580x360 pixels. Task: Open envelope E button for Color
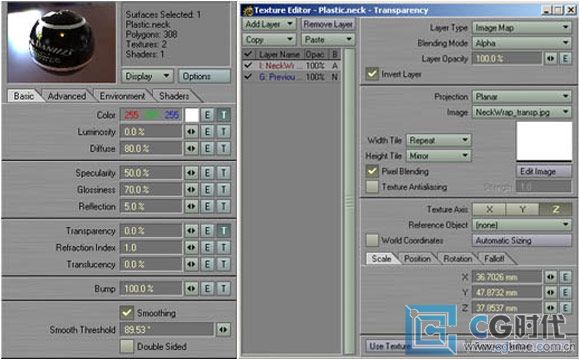(207, 115)
